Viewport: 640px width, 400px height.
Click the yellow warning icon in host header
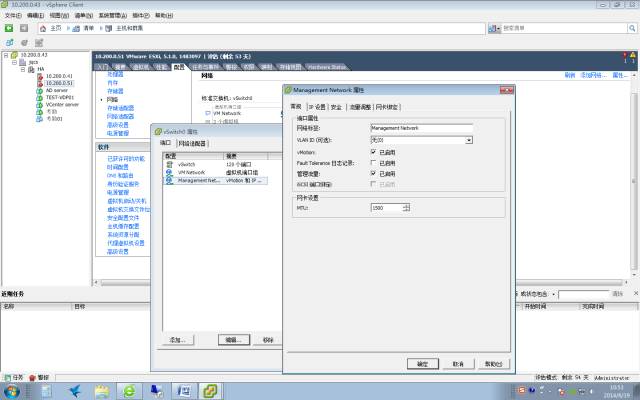633,56
